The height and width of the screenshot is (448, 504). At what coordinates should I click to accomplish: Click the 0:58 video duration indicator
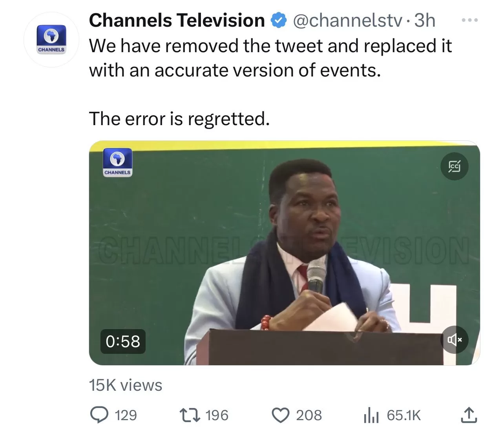pos(123,342)
